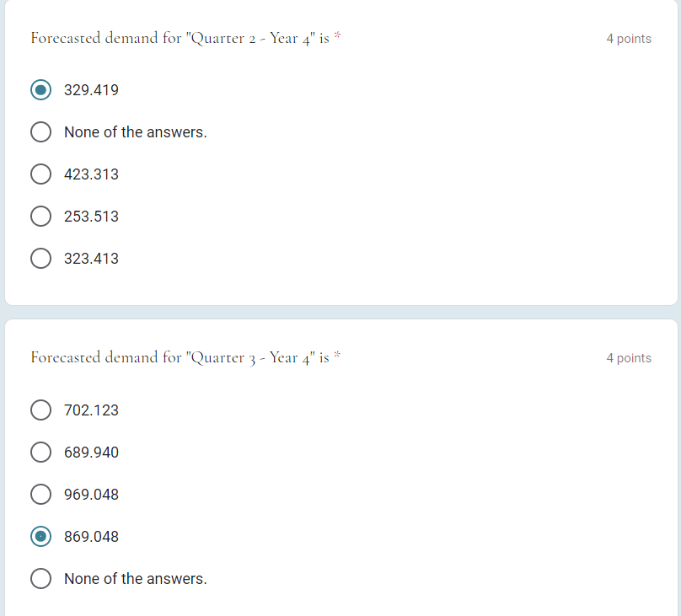Pick the 253.513 radio button

pyautogui.click(x=40, y=216)
